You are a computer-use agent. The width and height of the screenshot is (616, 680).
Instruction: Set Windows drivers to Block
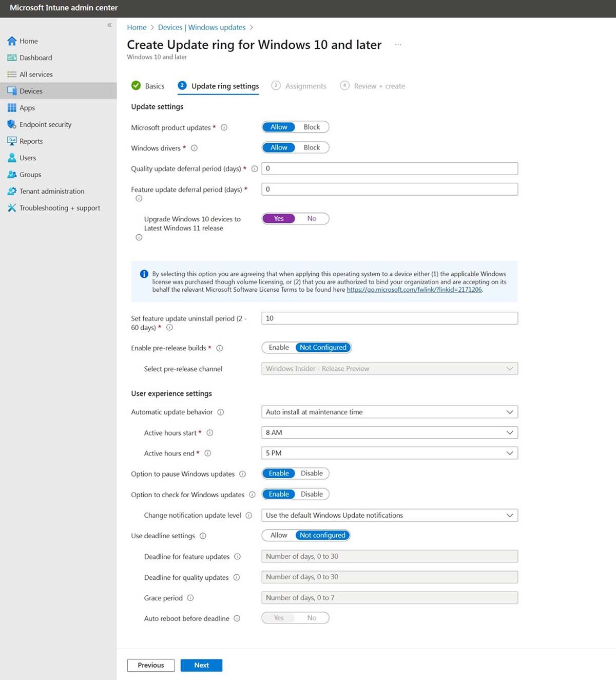point(312,147)
